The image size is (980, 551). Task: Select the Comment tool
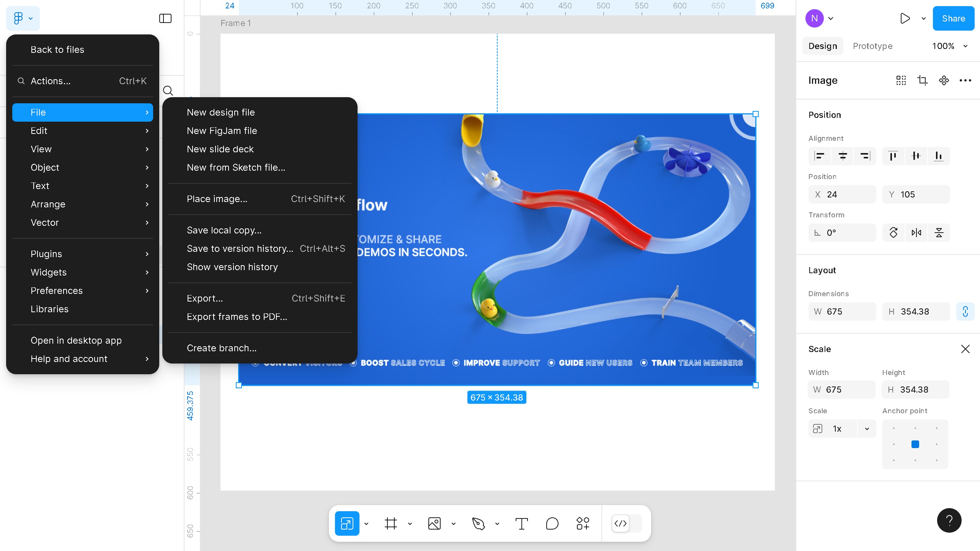[552, 523]
